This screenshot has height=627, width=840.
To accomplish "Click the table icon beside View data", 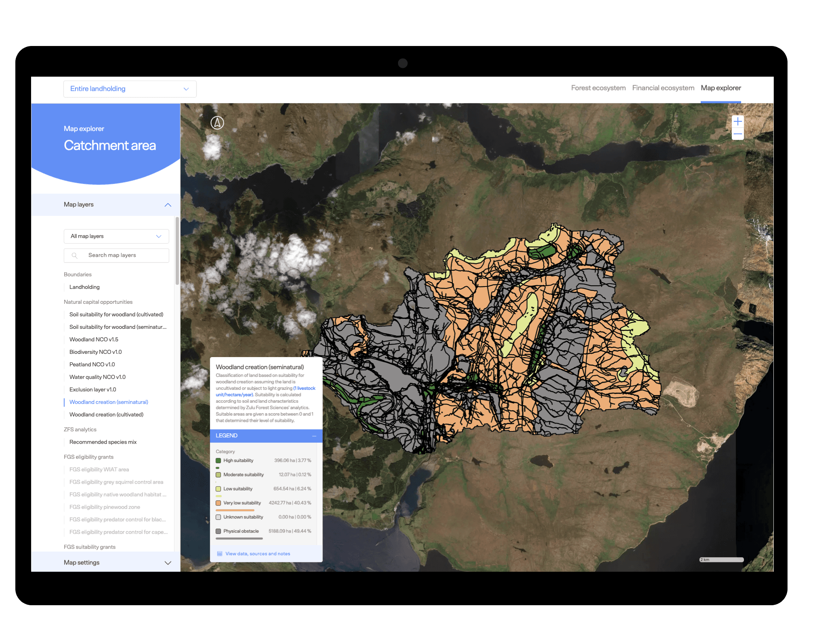I will point(220,554).
